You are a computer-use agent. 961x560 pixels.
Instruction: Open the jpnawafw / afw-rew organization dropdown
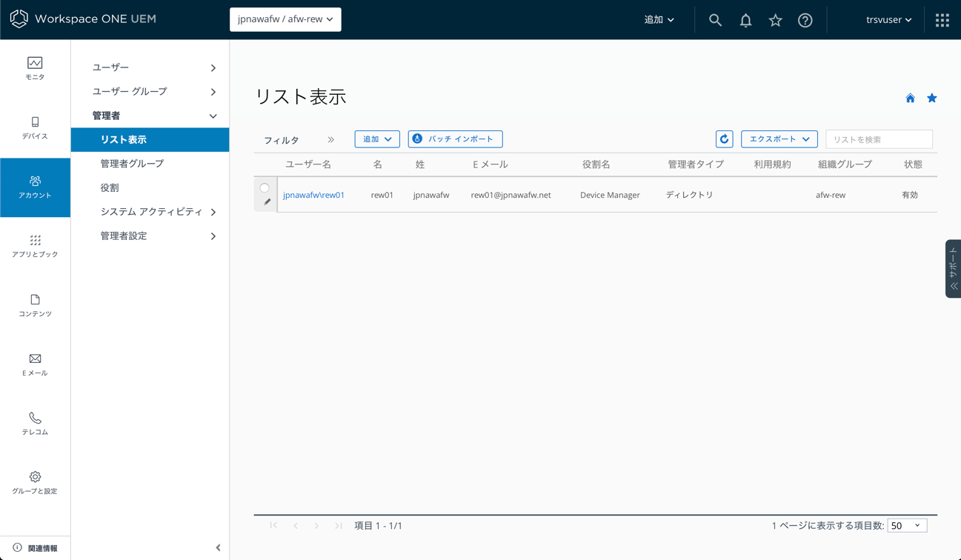click(285, 19)
